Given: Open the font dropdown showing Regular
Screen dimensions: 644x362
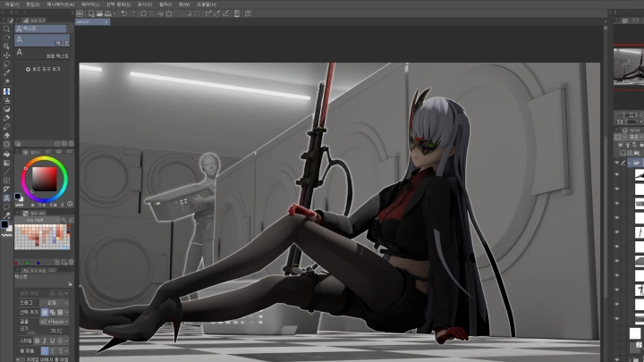Looking at the screenshot, I should pos(52,321).
